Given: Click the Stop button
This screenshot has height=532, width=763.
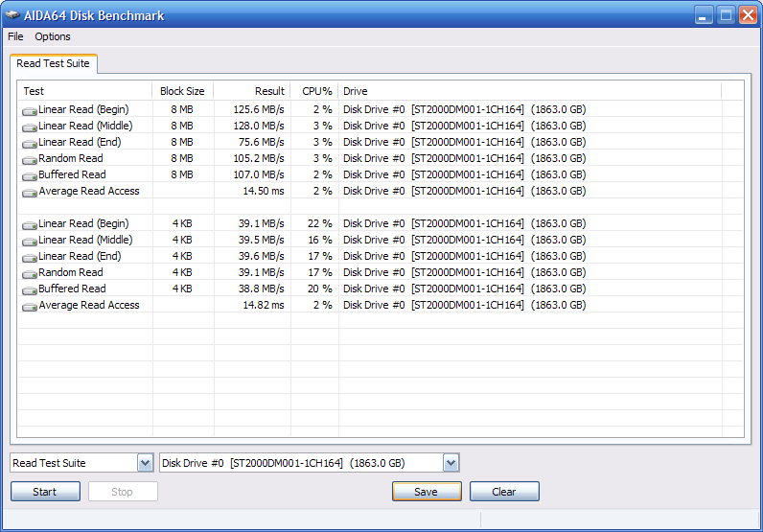Looking at the screenshot, I should [x=123, y=492].
